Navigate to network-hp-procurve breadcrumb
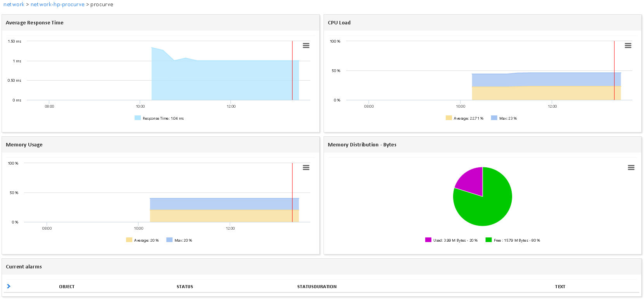Image resolution: width=644 pixels, height=299 pixels. pos(57,5)
